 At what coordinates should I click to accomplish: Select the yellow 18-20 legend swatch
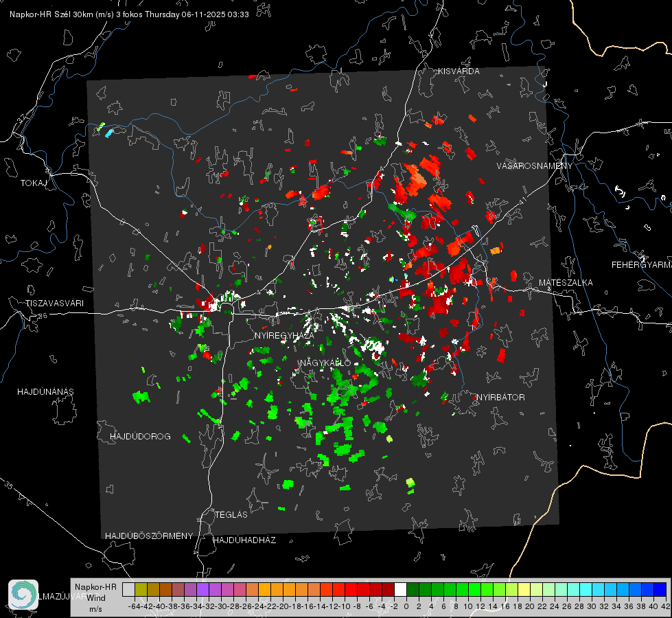pyautogui.click(x=524, y=589)
